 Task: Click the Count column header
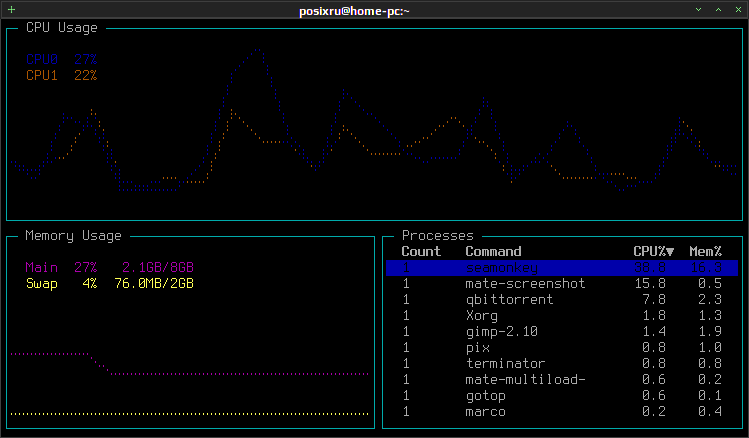pos(421,251)
